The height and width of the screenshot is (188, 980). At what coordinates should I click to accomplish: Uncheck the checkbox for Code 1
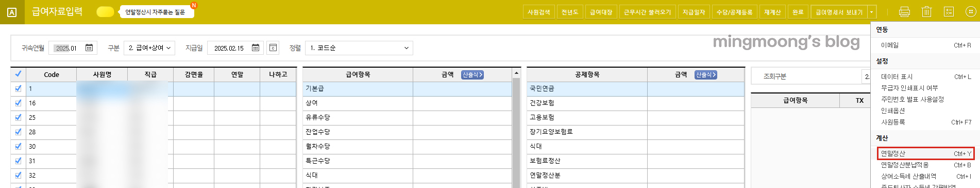18,88
